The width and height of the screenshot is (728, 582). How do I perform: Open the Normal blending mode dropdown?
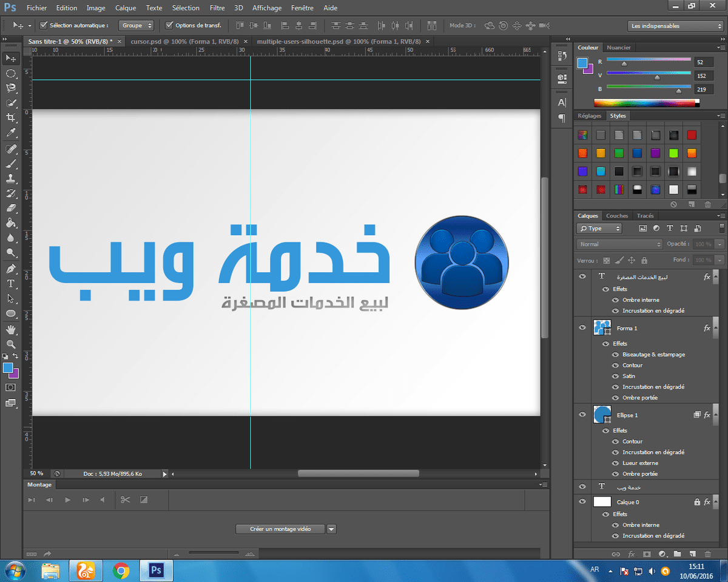click(x=619, y=244)
